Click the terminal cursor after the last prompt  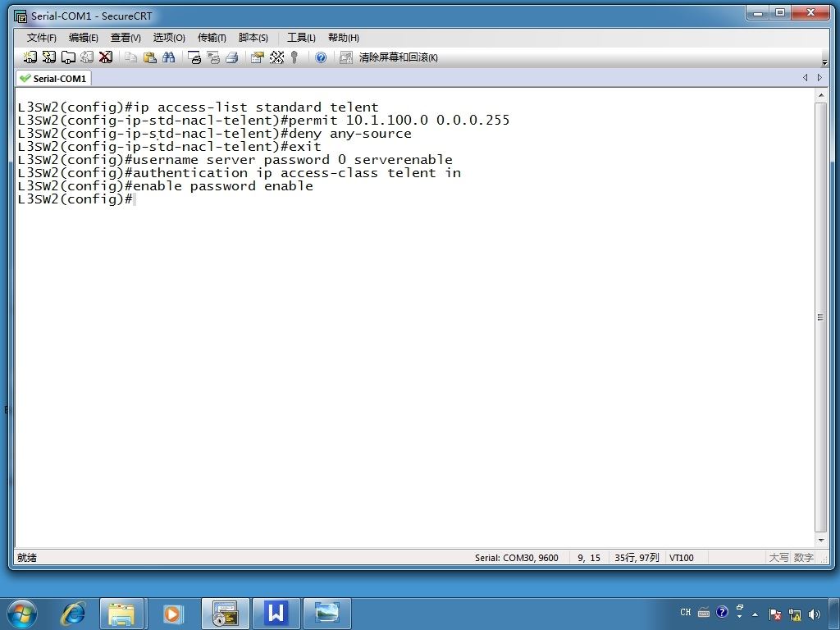tap(135, 199)
